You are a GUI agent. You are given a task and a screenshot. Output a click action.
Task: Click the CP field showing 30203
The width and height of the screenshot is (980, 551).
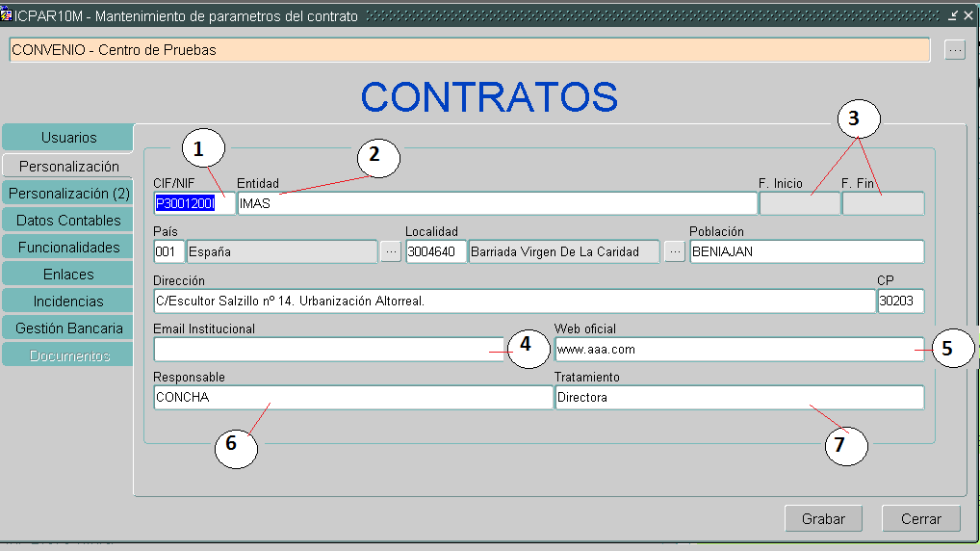[x=901, y=301]
